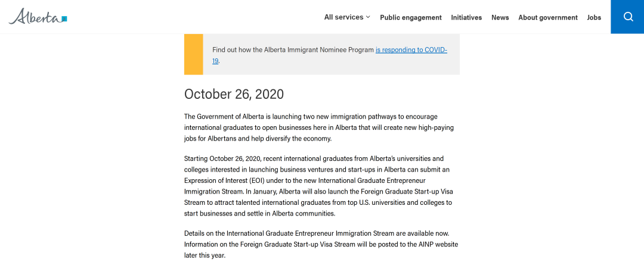Click the October 26, 2020 heading
The image size is (644, 265).
(x=234, y=94)
